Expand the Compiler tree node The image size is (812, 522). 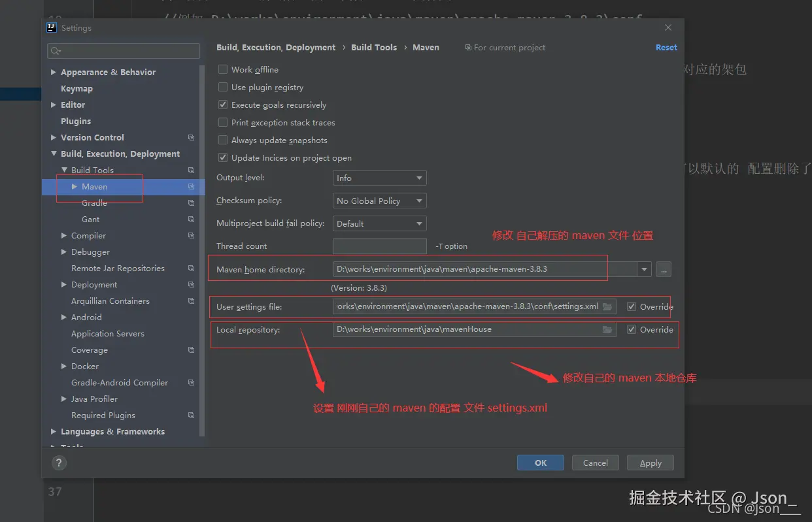click(64, 235)
